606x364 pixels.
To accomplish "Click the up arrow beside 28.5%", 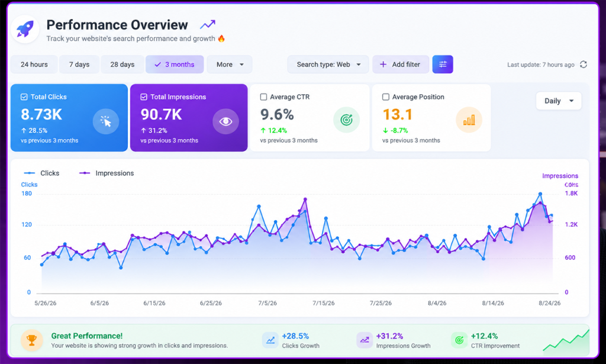I will [x=24, y=131].
